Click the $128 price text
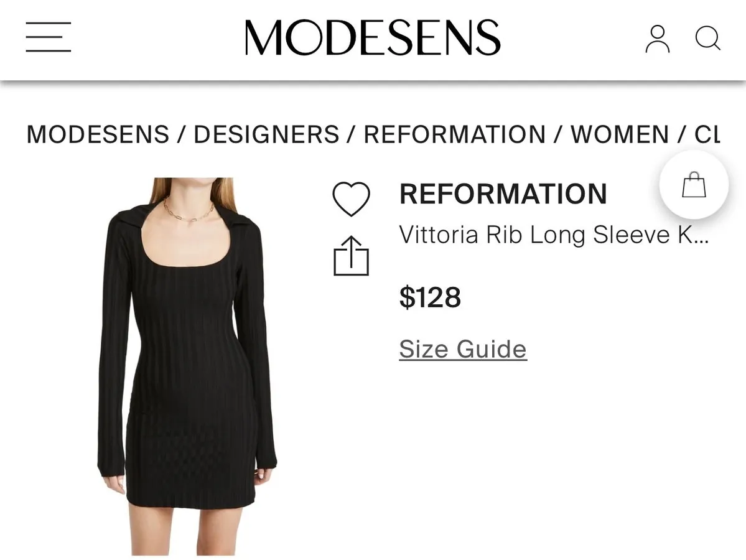This screenshot has width=746, height=560. coord(430,297)
